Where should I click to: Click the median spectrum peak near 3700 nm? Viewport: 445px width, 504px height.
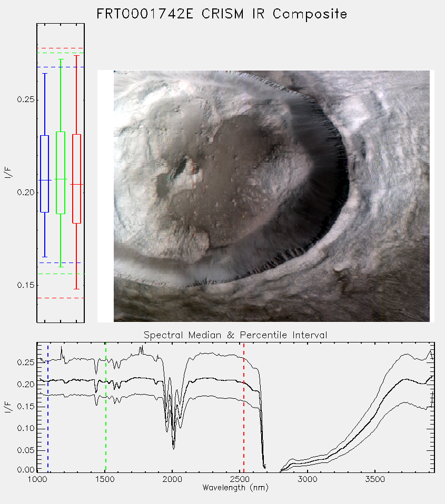pyautogui.click(x=407, y=380)
